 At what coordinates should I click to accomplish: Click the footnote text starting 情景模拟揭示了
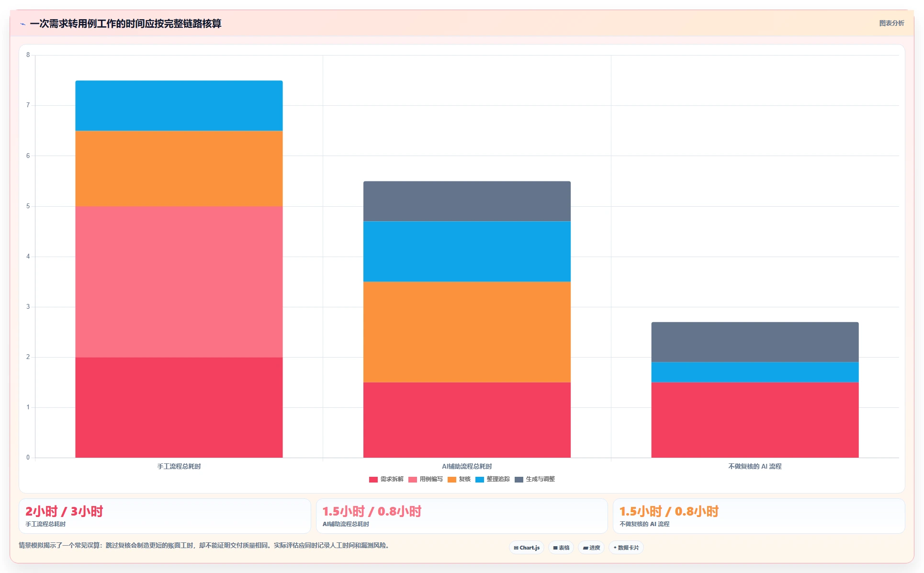(x=205, y=545)
